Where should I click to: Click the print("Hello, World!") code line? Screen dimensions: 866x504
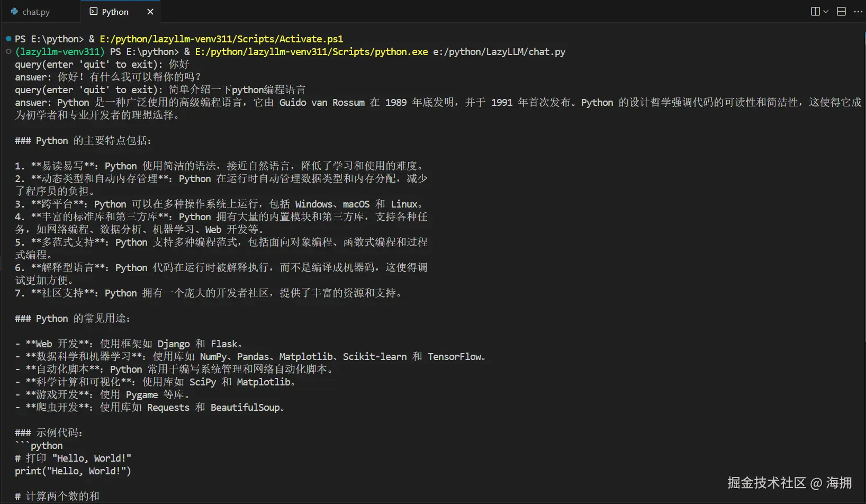click(x=73, y=471)
